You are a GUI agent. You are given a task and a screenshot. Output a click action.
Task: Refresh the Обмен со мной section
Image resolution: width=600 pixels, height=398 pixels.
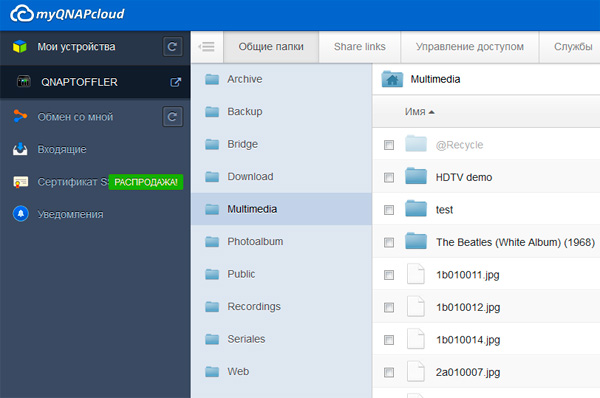[172, 117]
